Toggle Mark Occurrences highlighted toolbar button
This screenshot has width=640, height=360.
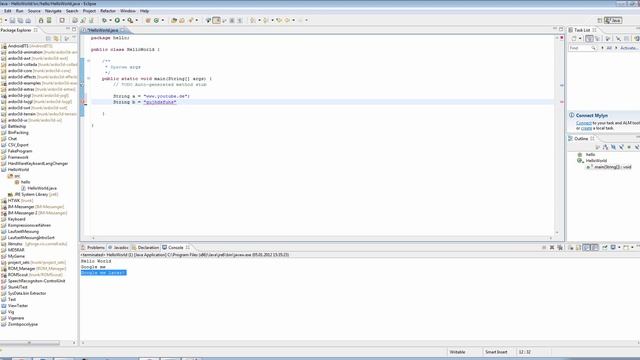coord(216,20)
